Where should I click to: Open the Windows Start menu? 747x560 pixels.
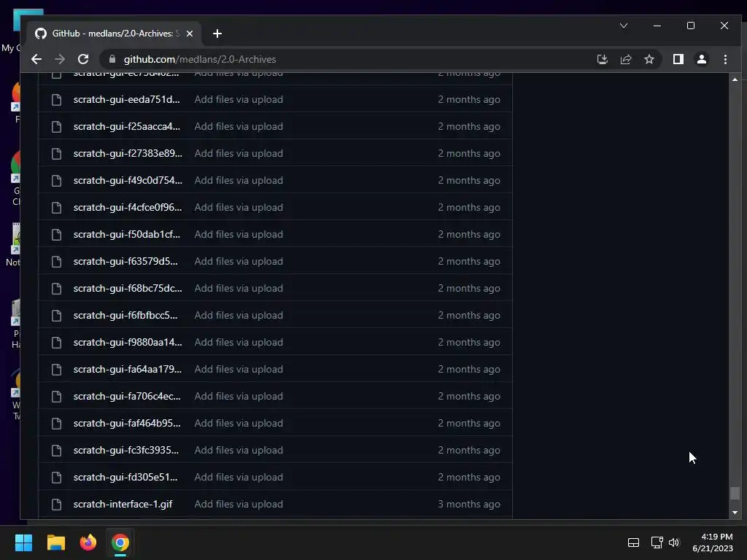[23, 542]
